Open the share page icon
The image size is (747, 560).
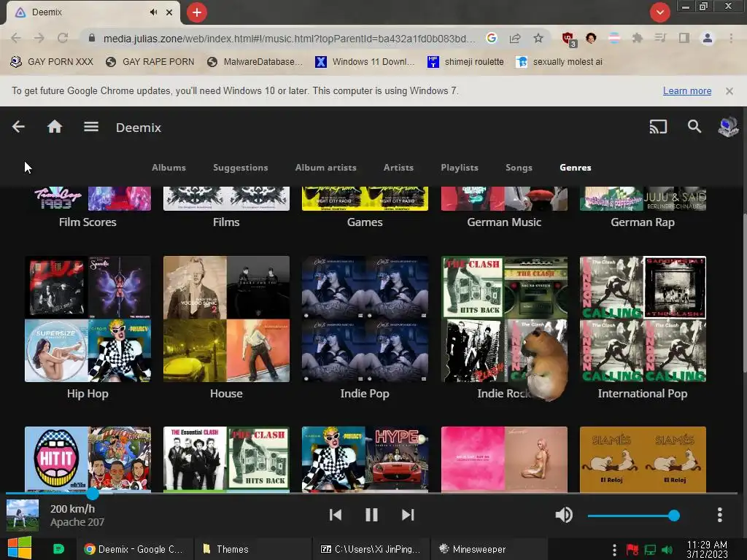515,38
